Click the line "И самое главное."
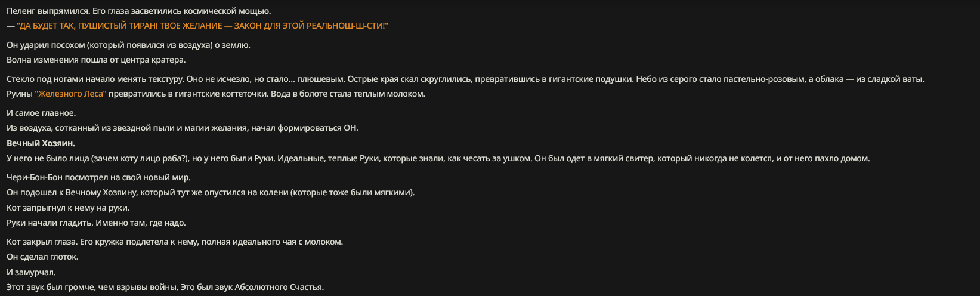The height and width of the screenshot is (296, 980). click(x=41, y=113)
